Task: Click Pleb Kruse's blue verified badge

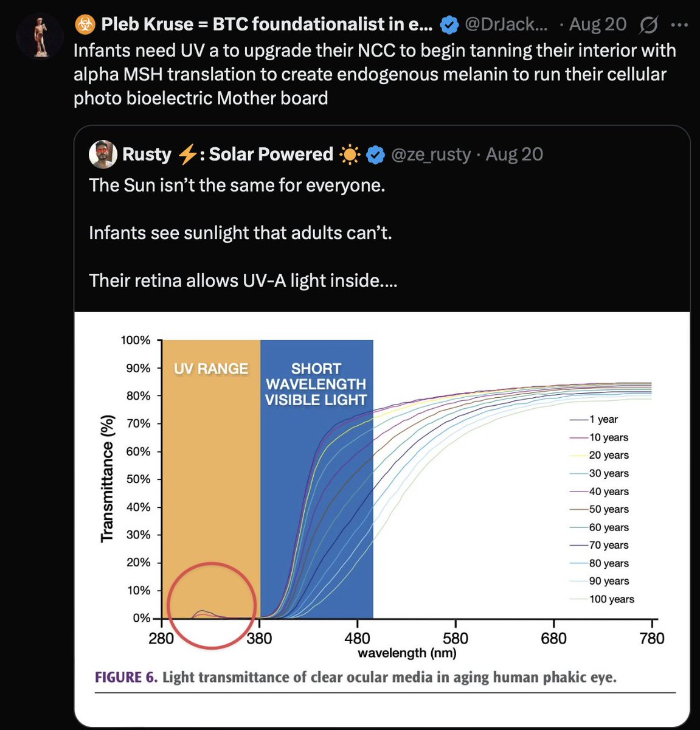Action: click(x=449, y=25)
